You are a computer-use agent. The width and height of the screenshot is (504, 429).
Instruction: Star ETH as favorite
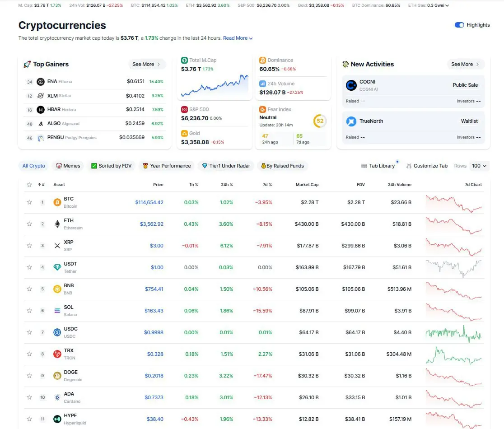click(x=29, y=224)
